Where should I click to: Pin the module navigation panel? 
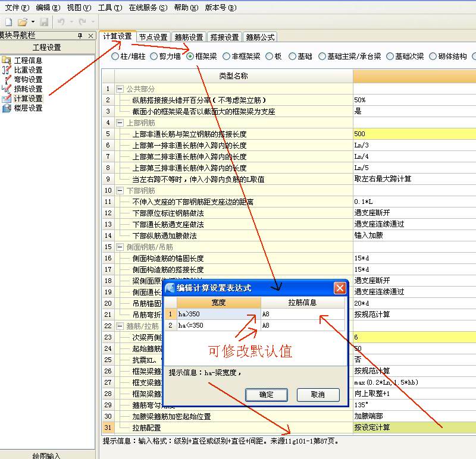point(80,36)
